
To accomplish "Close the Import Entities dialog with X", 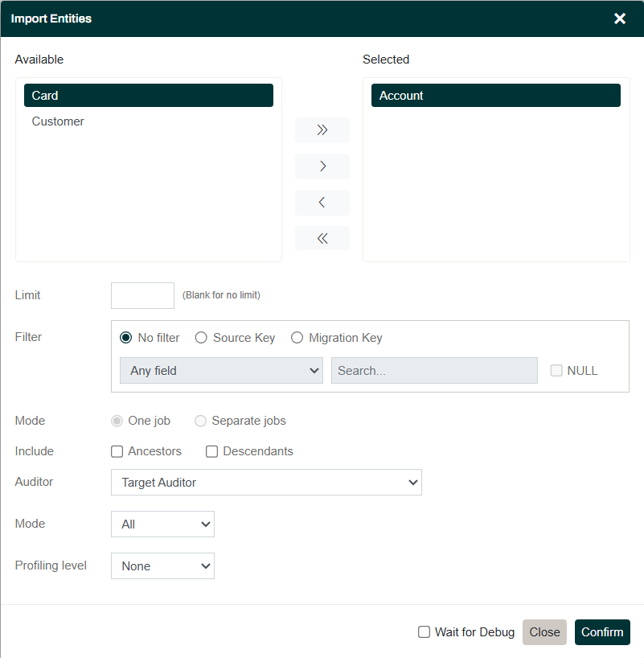I will pyautogui.click(x=620, y=19).
